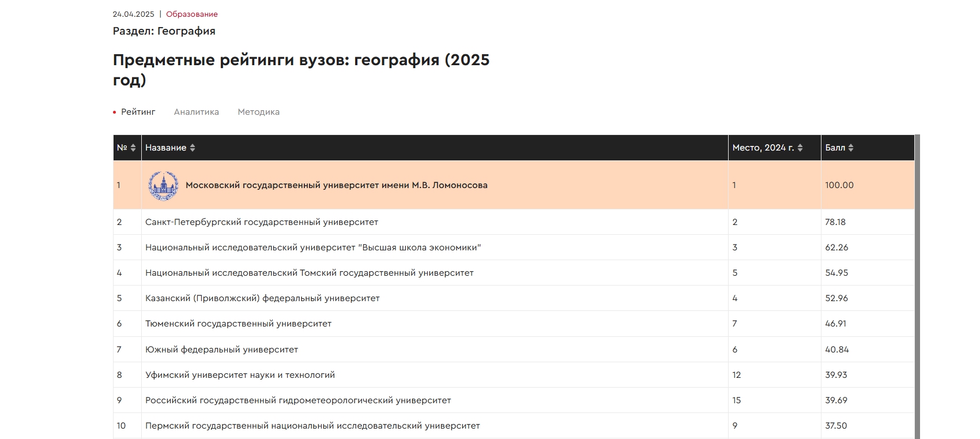Screen dimensions: 980x439
Task: Select Тюменский государственный университет
Action: [239, 324]
